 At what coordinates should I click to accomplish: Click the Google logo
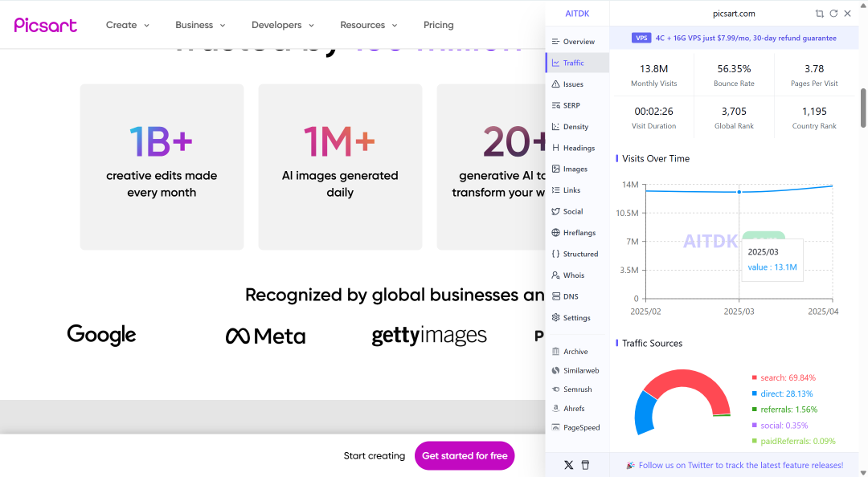(101, 334)
